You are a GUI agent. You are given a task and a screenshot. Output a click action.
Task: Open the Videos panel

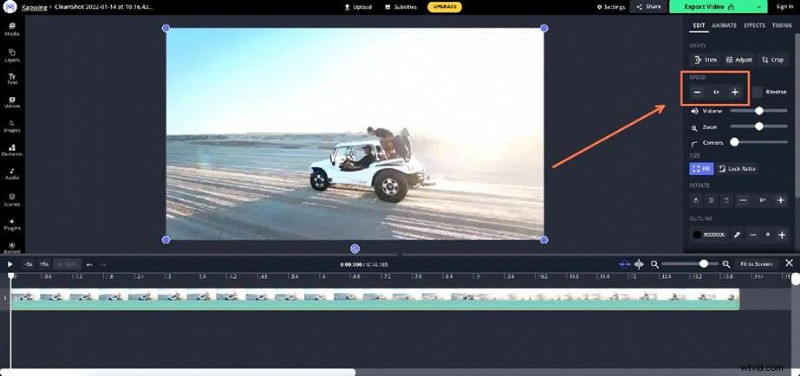pyautogui.click(x=12, y=103)
